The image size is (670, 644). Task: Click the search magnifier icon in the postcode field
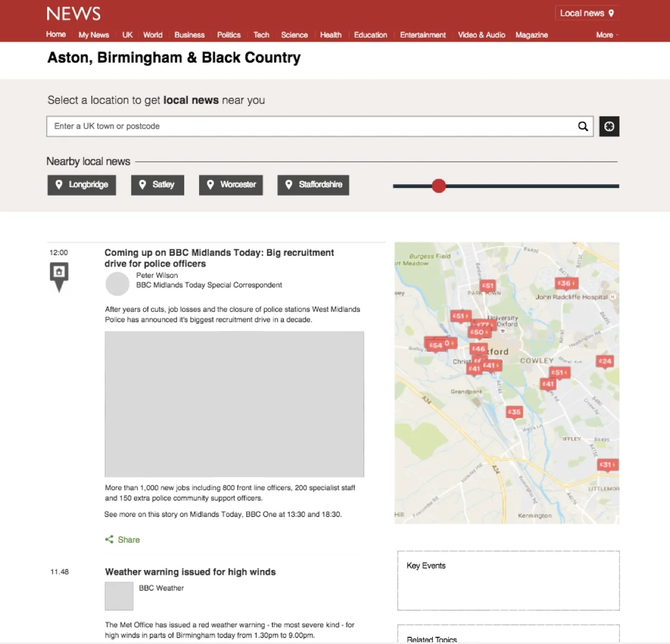583,126
